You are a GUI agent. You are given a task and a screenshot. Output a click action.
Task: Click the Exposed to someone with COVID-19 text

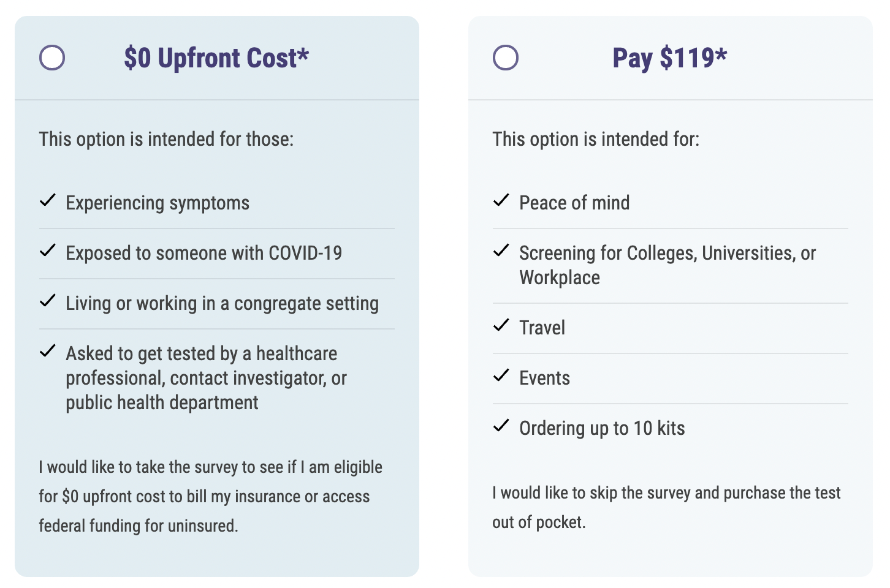[203, 254]
